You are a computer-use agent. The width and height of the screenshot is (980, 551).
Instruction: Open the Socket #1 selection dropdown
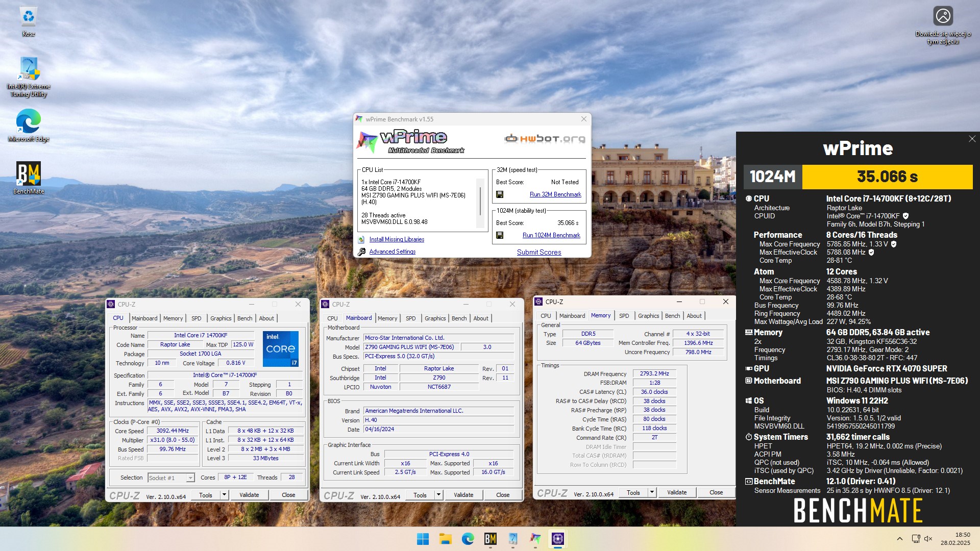(x=171, y=478)
